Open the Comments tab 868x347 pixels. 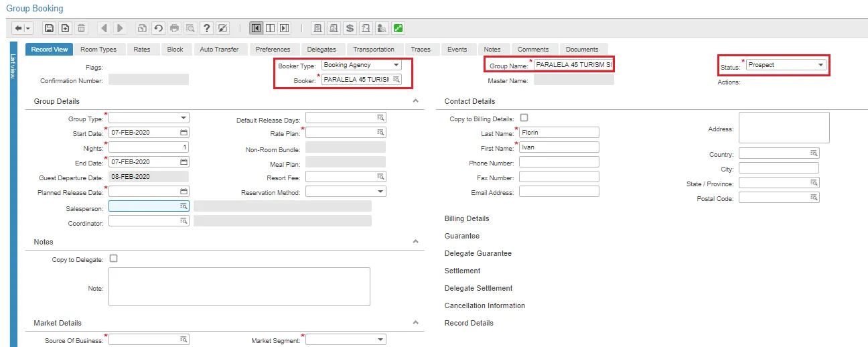point(533,50)
